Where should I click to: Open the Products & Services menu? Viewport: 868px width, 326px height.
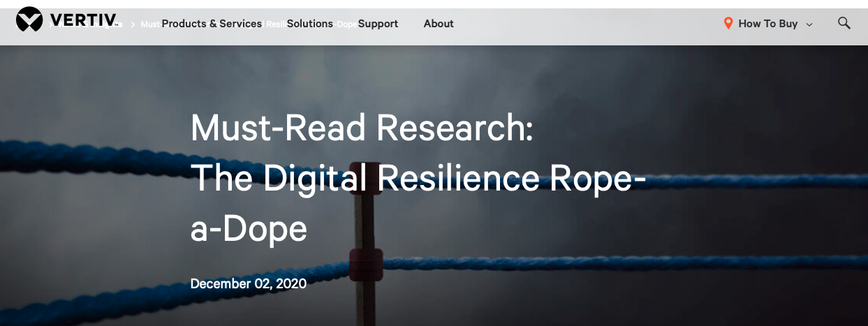[212, 24]
